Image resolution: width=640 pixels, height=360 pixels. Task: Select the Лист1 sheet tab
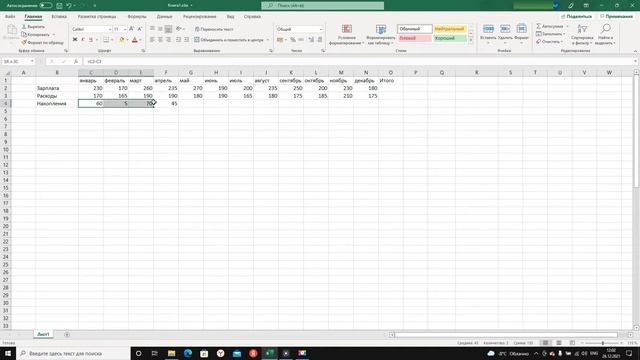[43, 334]
